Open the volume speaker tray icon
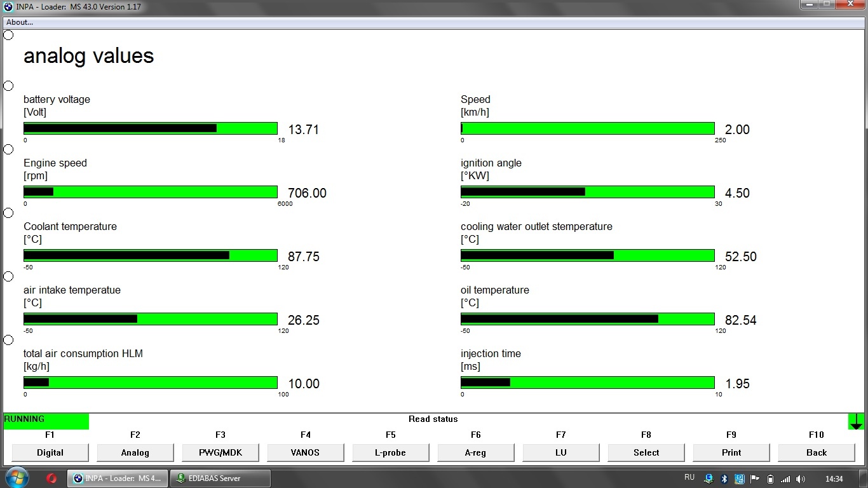The width and height of the screenshot is (868, 488). 801,478
